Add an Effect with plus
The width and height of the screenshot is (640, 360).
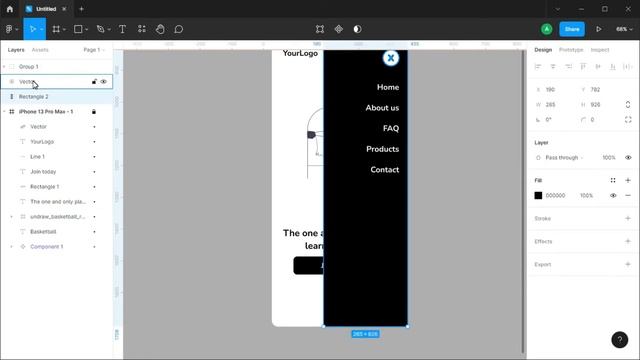click(628, 241)
